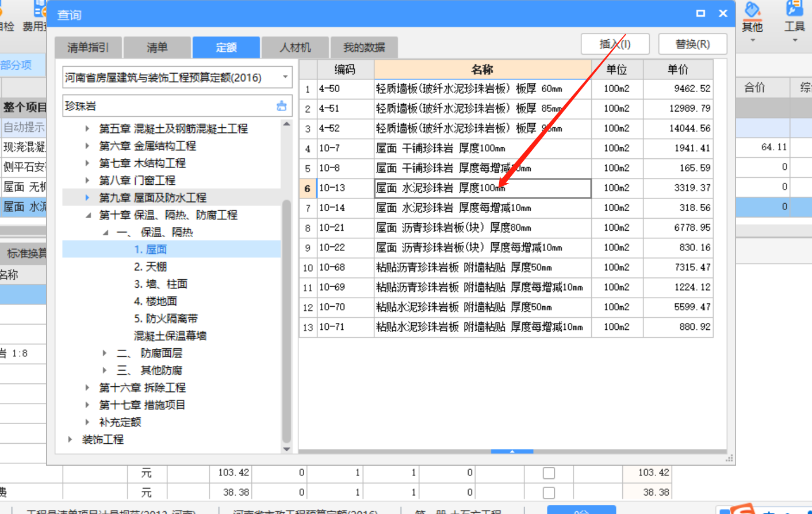Click the 单位 column header

tap(617, 70)
